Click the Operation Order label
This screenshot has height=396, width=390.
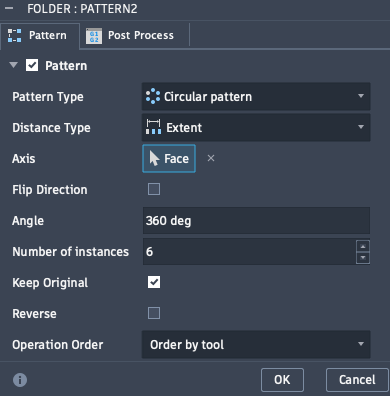[58, 345]
